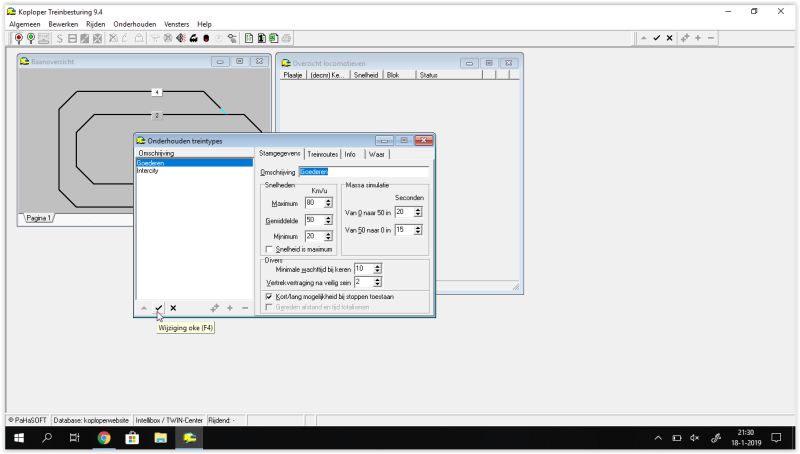This screenshot has width=800, height=454.
Task: Switch to the Treinroutes tab
Action: [x=323, y=154]
